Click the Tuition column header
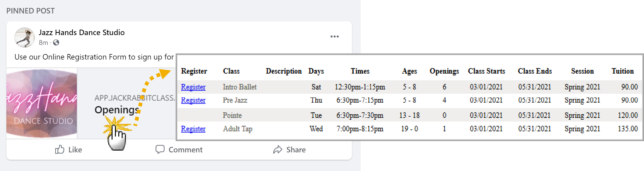The image size is (644, 171). [622, 71]
